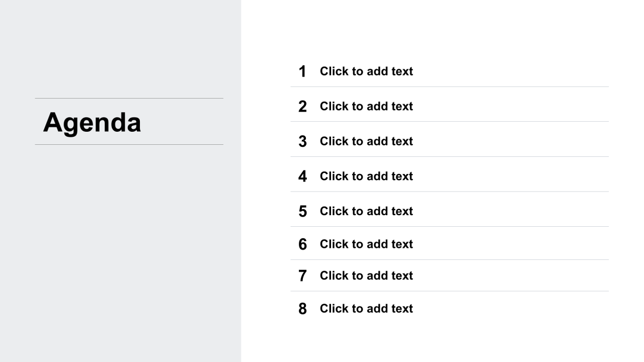Screen dimensions: 644x362
Task: Click the separator line under item 1
Action: [449, 86]
